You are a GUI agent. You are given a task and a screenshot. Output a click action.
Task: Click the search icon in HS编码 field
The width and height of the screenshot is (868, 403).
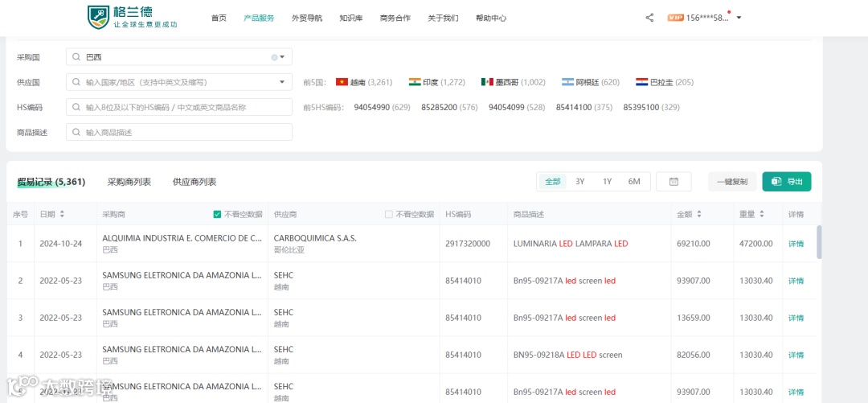[76, 107]
